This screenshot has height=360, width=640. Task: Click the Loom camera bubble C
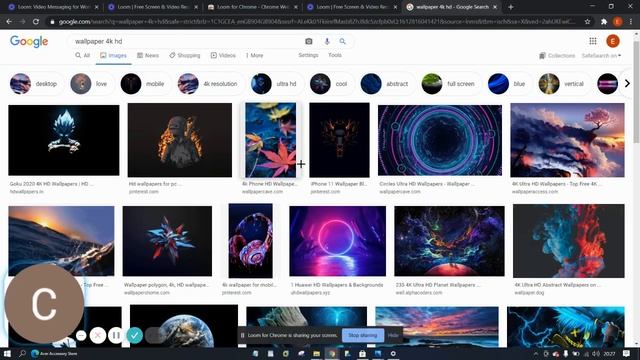[x=44, y=303]
